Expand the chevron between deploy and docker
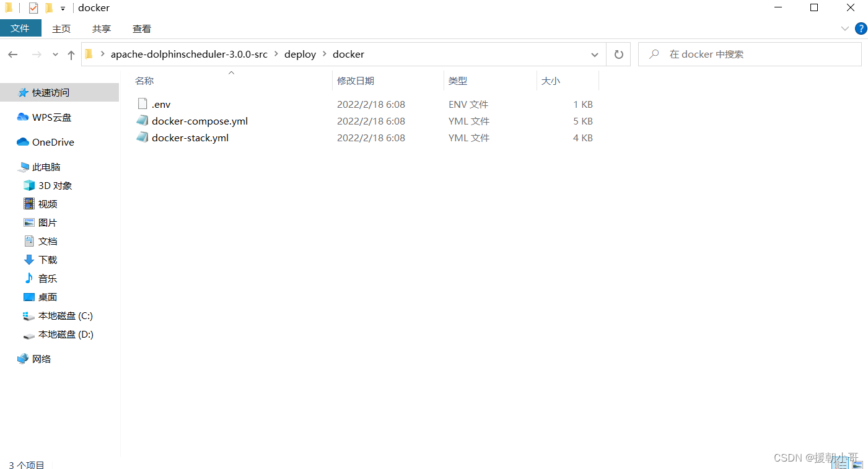The image size is (868, 469). point(325,55)
